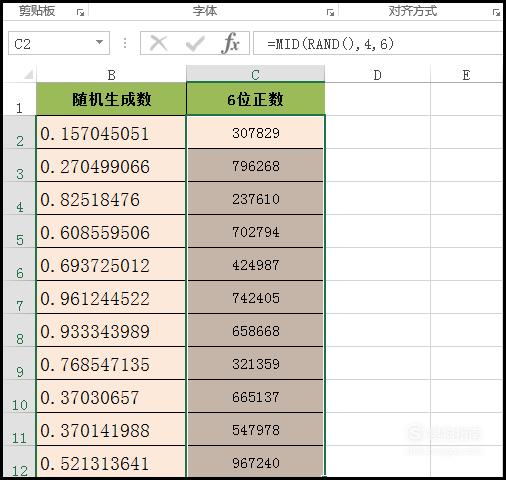
Task: Select column B header
Action: tap(111, 74)
